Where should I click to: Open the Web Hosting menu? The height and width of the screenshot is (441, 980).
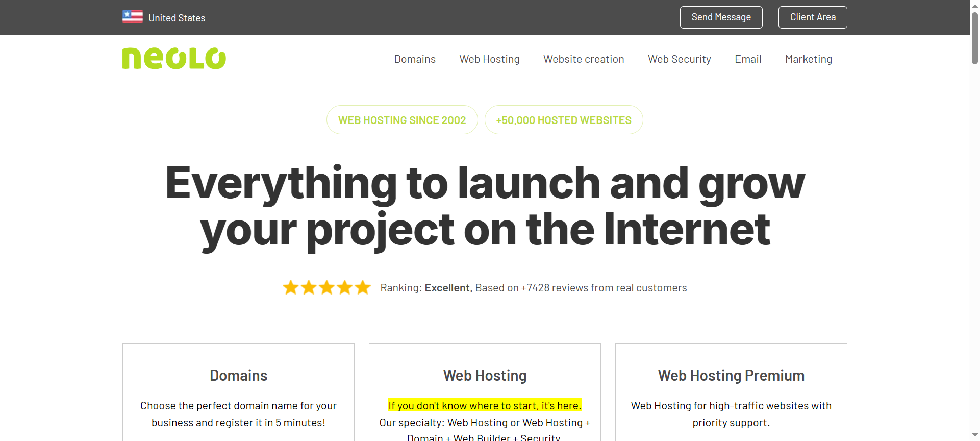489,59
